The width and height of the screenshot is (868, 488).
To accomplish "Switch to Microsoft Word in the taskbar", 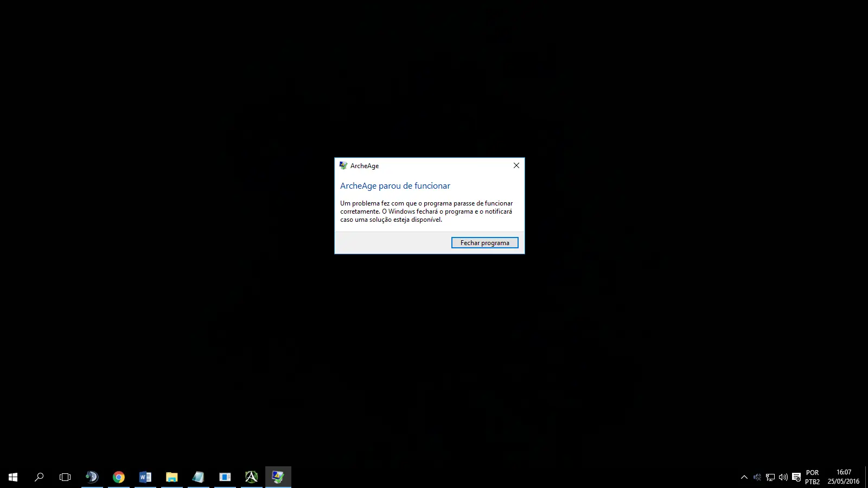I will pyautogui.click(x=145, y=477).
